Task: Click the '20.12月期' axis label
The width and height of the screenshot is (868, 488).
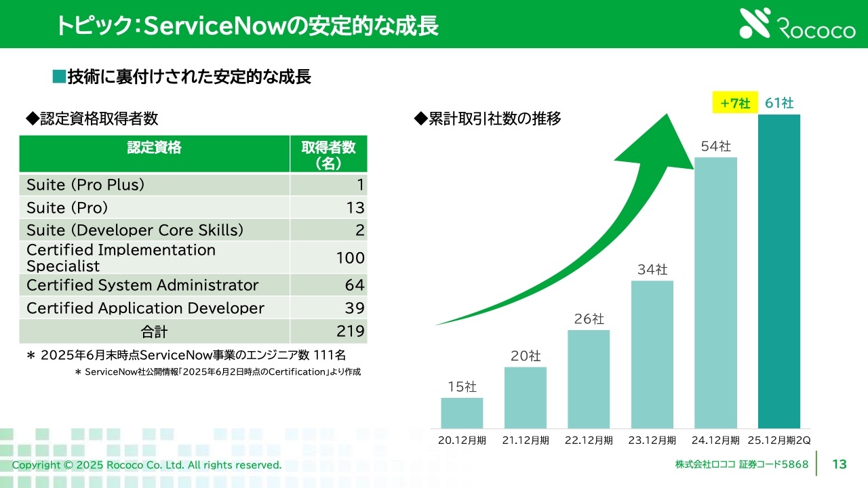Action: (462, 440)
